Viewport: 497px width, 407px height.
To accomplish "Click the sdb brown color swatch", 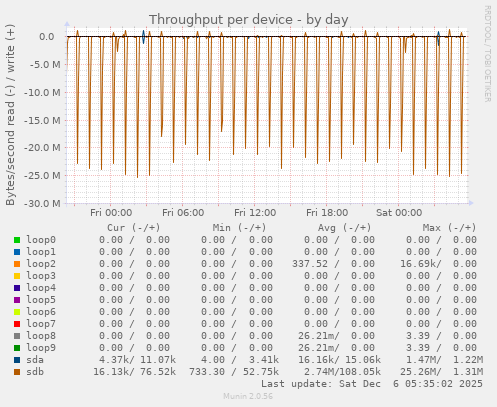I will click(x=17, y=372).
